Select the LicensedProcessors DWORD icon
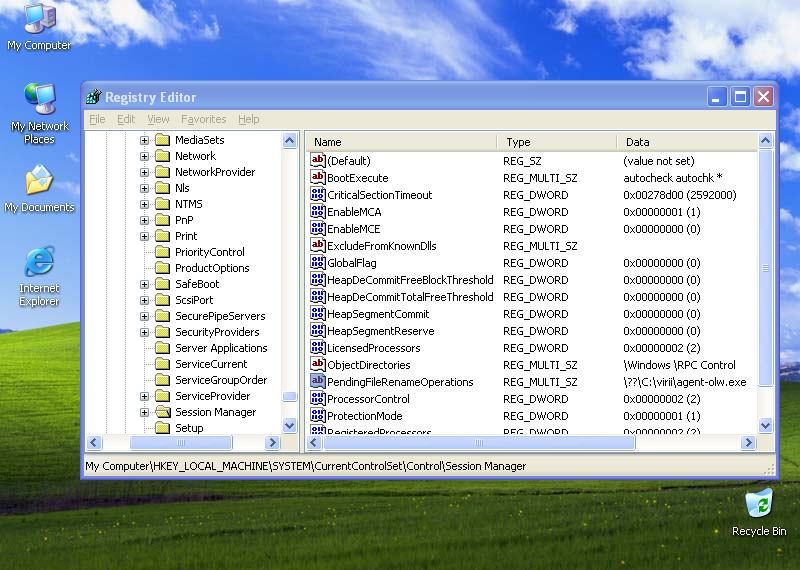The image size is (800, 570). [x=317, y=348]
